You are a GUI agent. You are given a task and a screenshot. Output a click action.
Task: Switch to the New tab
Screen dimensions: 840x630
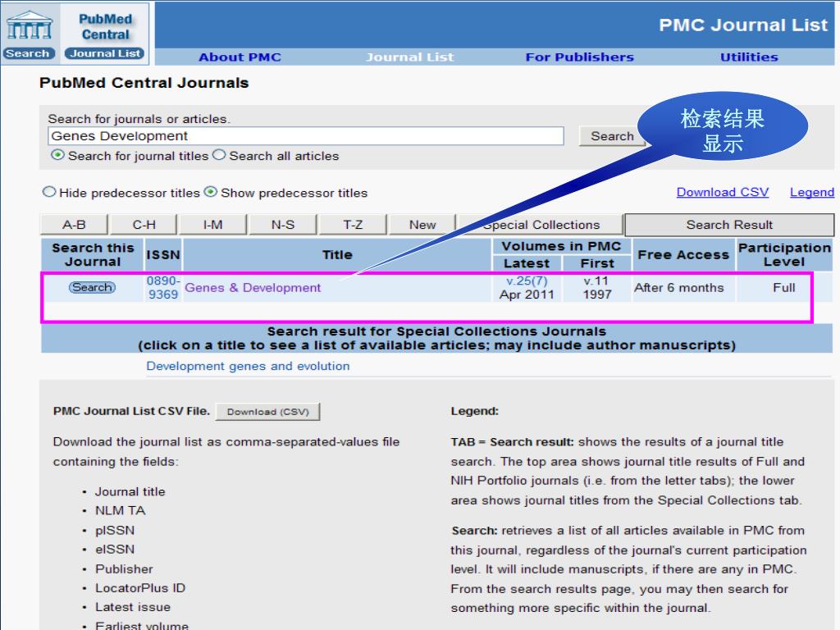click(x=422, y=225)
